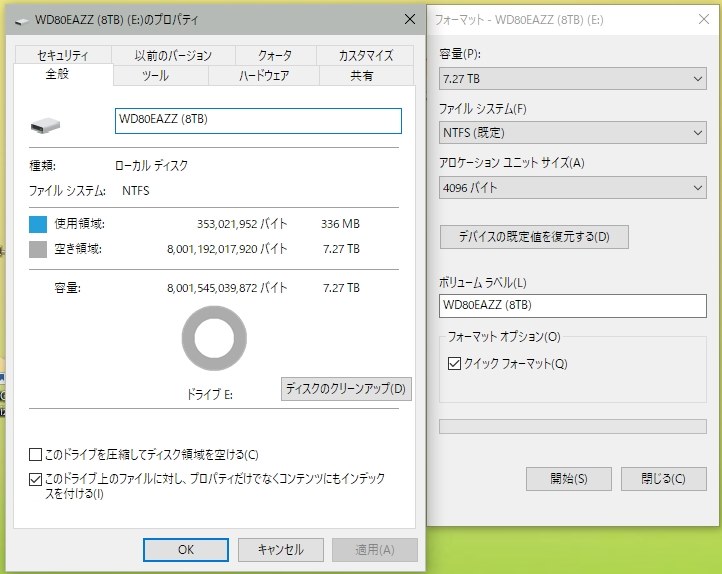Select the カスタマイズ tab
The image size is (722, 574).
point(366,55)
